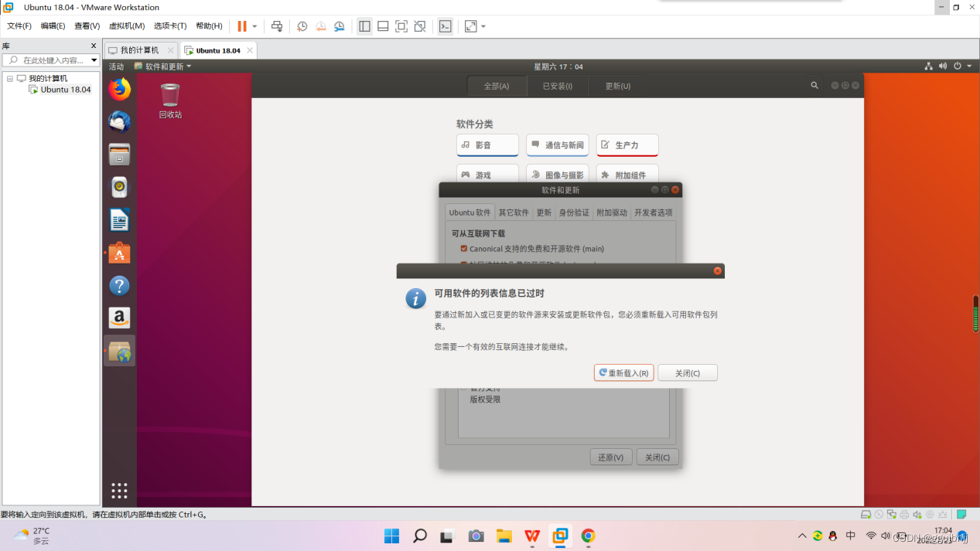980x551 pixels.
Task: Click 关闭(C) in Software & Updates window
Action: click(657, 457)
